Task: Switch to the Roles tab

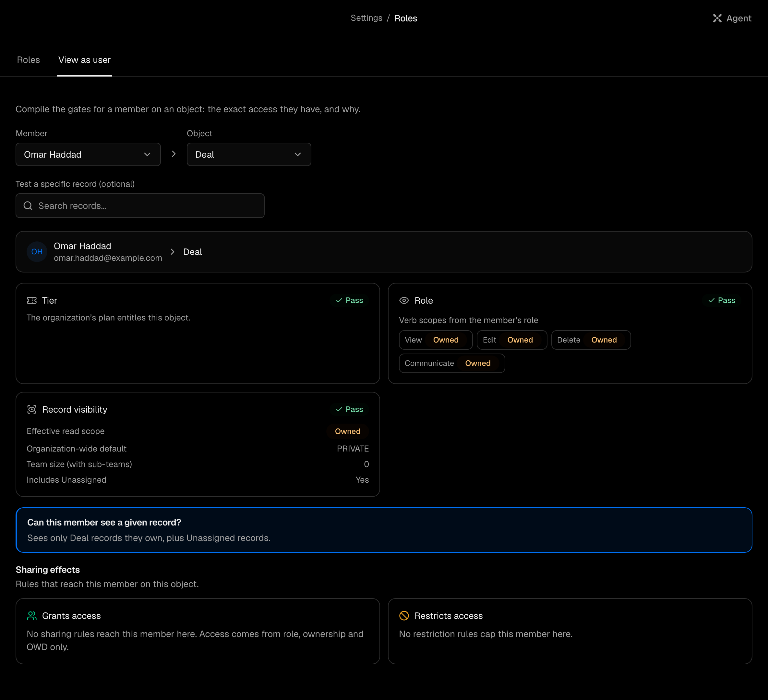Action: pyautogui.click(x=29, y=60)
